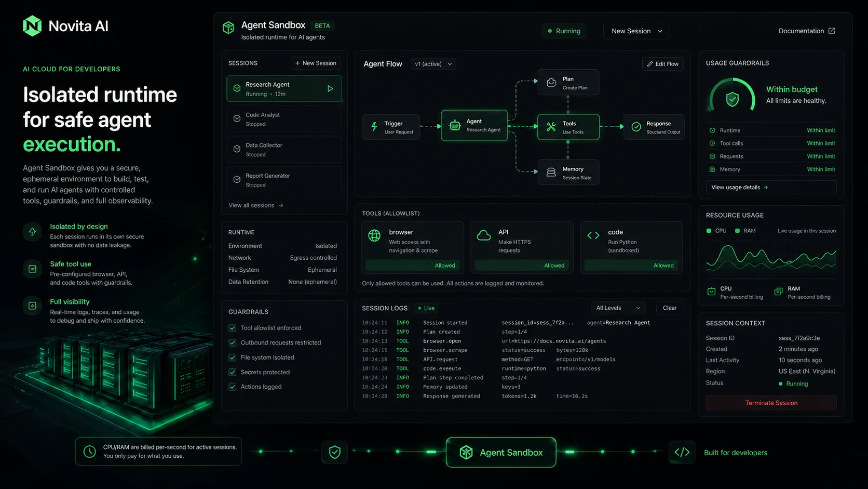Click the Report Generator session icon

237,180
